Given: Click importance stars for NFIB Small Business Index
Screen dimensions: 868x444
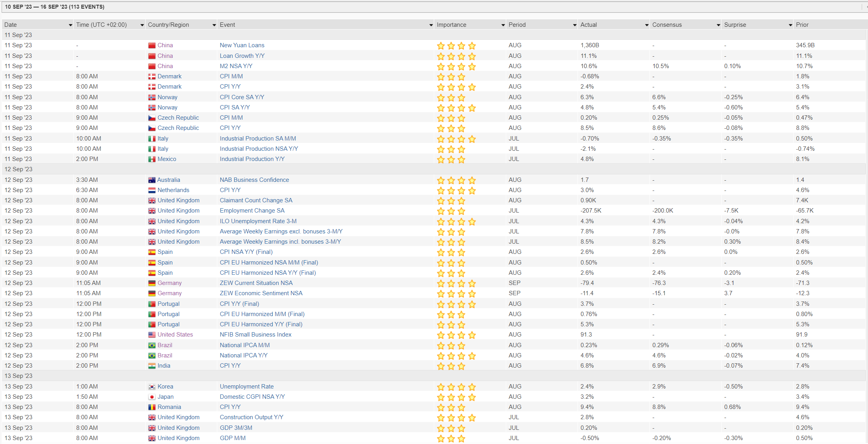Looking at the screenshot, I should [456, 335].
